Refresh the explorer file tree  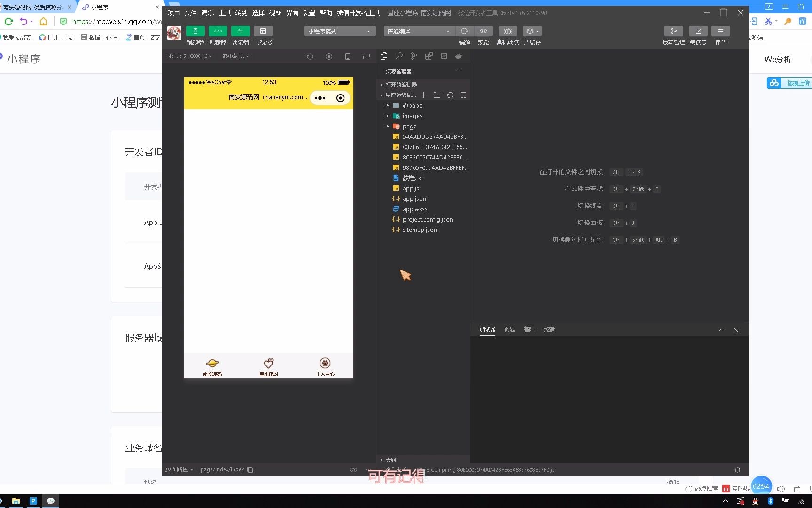click(x=450, y=95)
